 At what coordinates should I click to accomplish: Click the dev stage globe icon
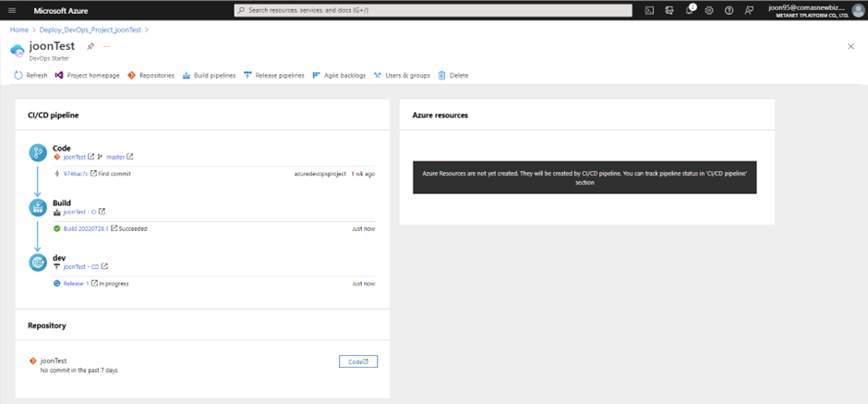coord(38,263)
